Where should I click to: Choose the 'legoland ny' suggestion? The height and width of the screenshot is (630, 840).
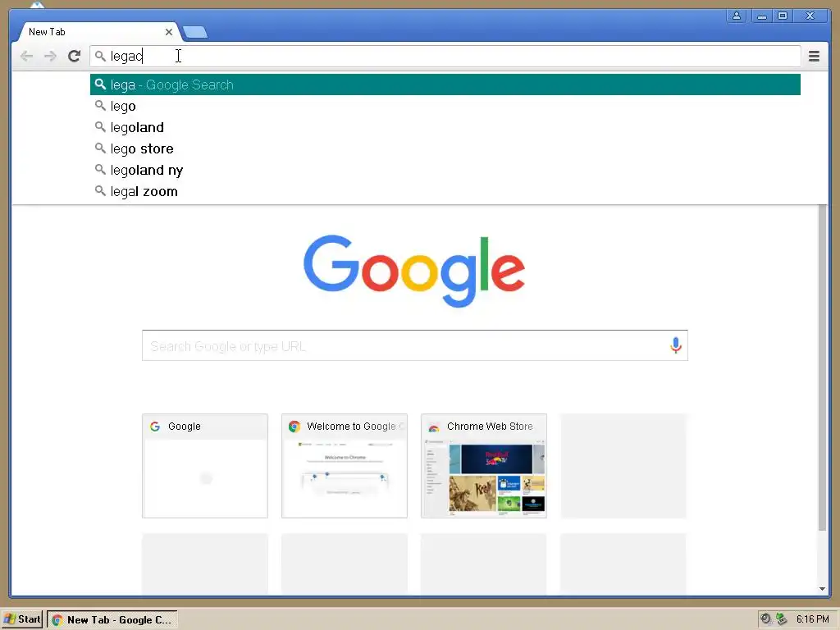tap(445, 171)
